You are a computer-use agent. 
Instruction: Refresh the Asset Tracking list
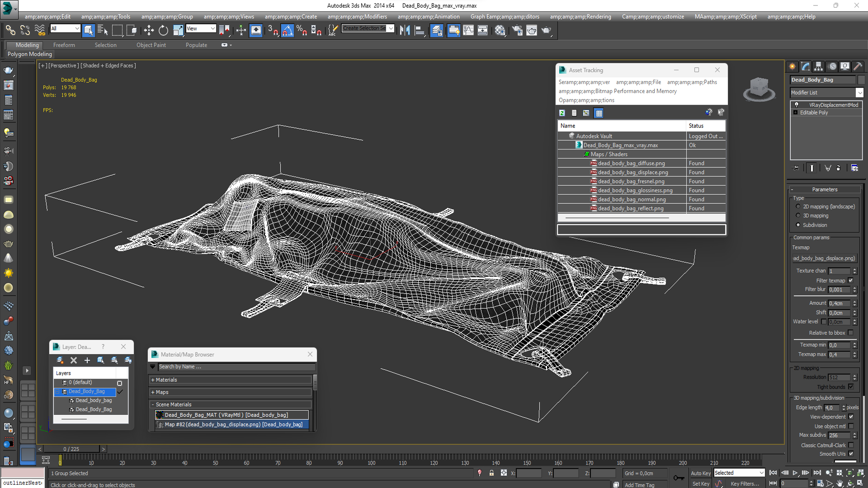562,113
